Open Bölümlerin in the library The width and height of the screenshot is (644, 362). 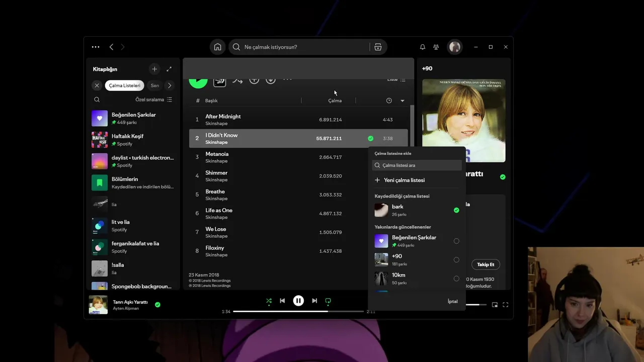(133, 183)
